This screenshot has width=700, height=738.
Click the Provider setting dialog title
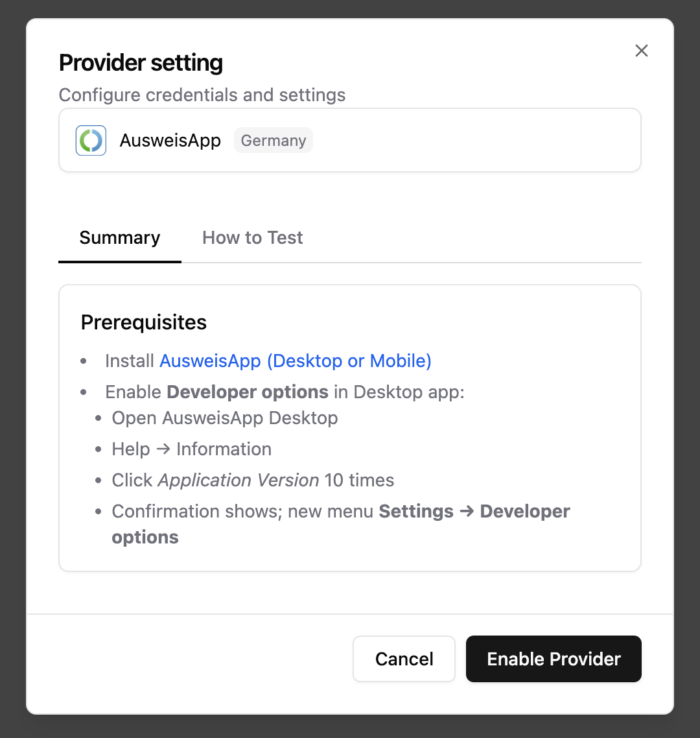coord(141,62)
